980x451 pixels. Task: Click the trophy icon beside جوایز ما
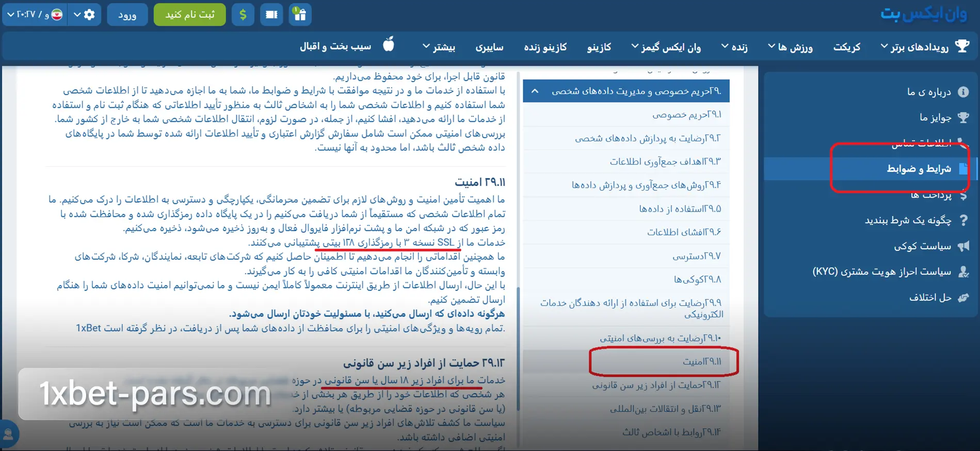coord(963,117)
